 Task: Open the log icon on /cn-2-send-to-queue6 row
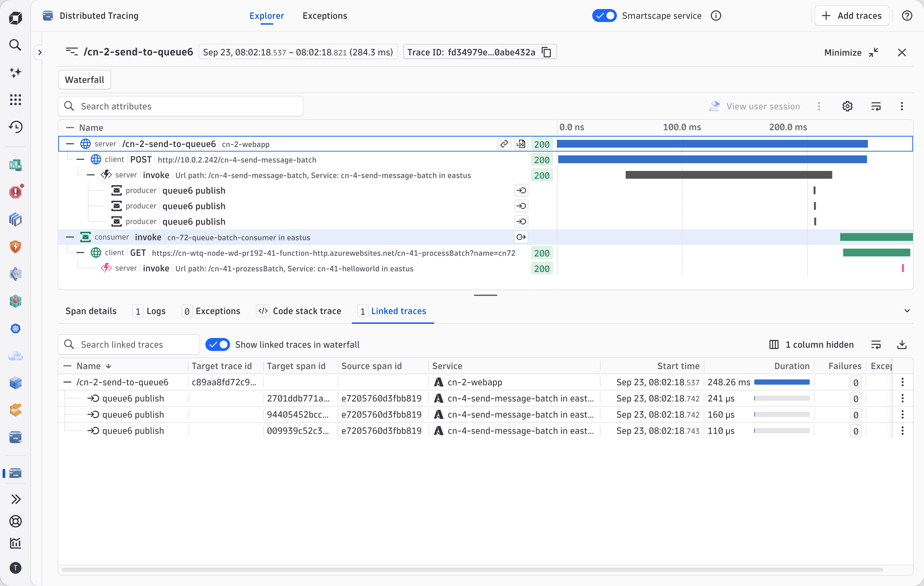521,144
